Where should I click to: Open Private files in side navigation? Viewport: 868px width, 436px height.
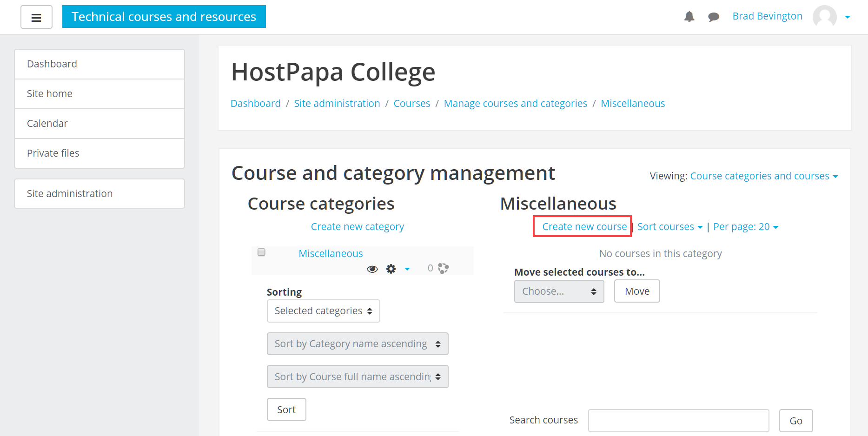pyautogui.click(x=99, y=153)
